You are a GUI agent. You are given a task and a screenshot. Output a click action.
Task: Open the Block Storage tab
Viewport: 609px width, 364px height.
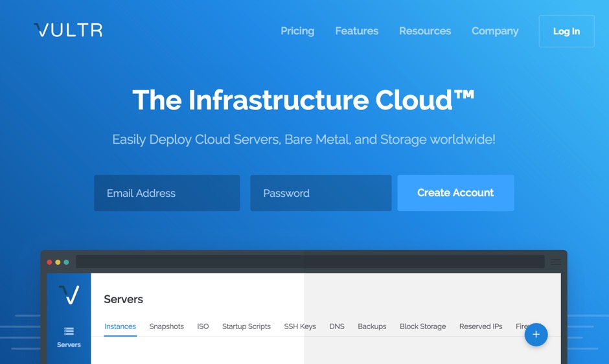pos(422,326)
